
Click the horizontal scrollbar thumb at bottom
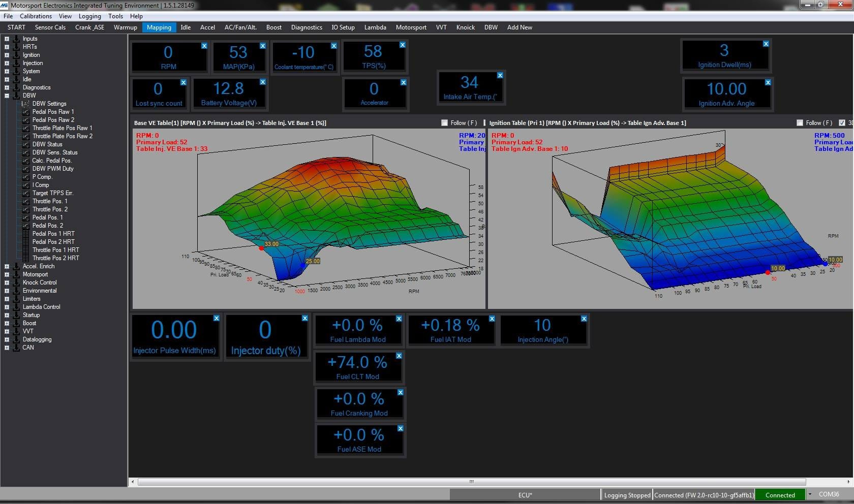click(x=471, y=482)
